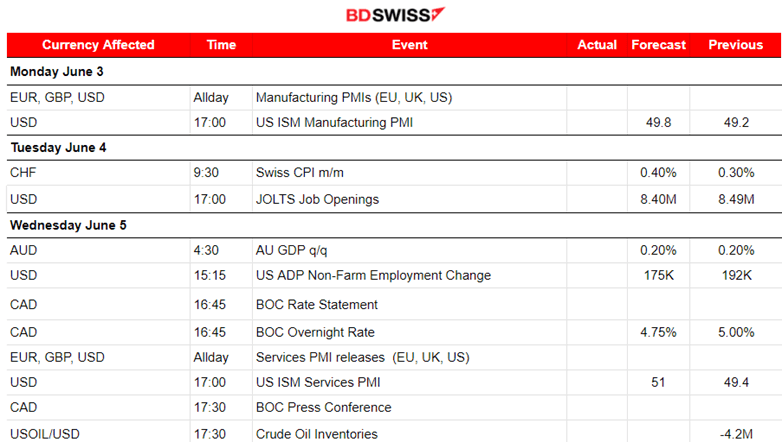Select the Actual column header

597,45
